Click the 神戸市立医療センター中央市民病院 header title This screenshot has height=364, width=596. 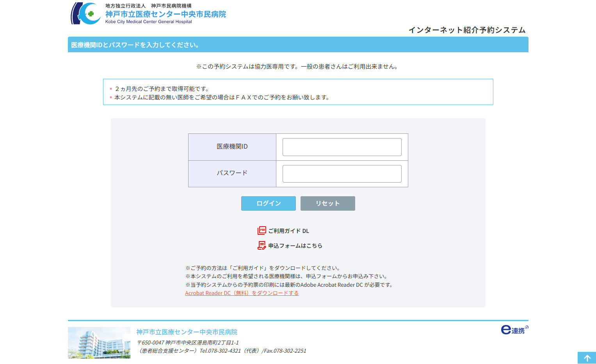pyautogui.click(x=165, y=14)
